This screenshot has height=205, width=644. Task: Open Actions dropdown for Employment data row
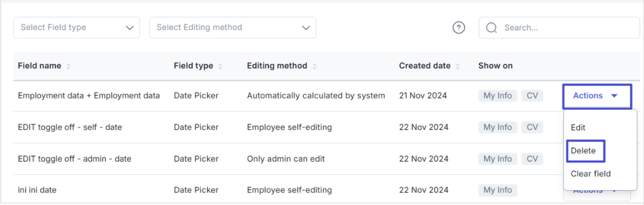click(x=597, y=96)
